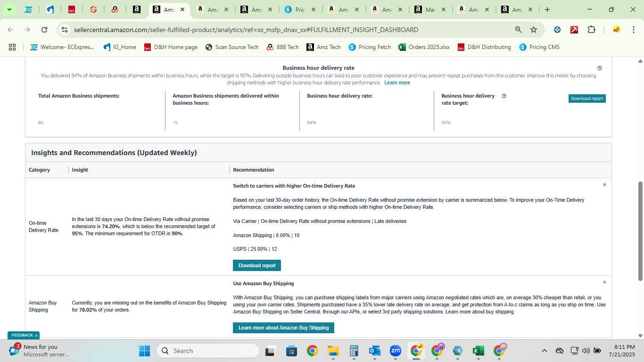Open the volume speaker tray icon
The width and height of the screenshot is (644, 362).
[x=586, y=351]
